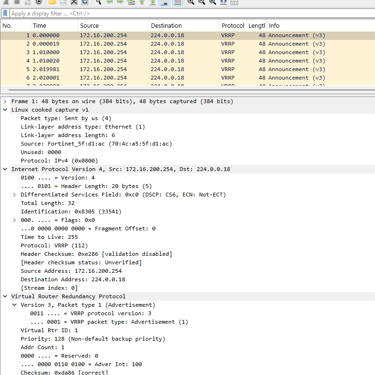Viewport: 375px width, 375px height.
Task: Select packet 2 at time 0.000019
Action: point(187,44)
